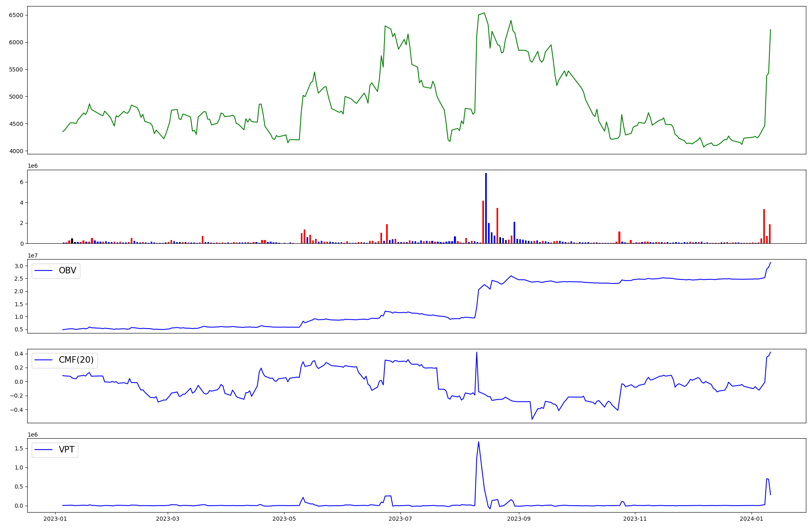Screen dimensions: 812x528
Task: Click the CMF(20) legend label
Action: [x=76, y=360]
